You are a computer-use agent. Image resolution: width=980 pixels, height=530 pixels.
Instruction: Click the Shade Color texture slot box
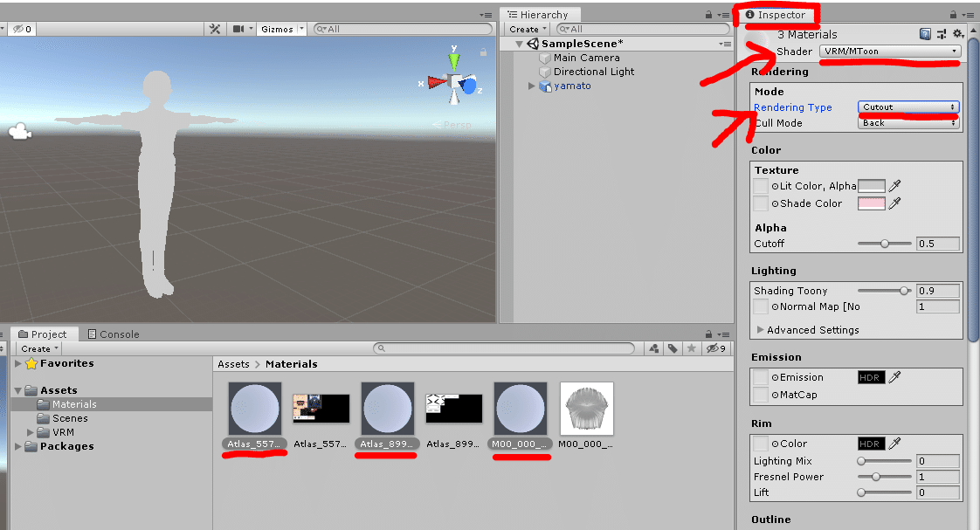coord(761,203)
